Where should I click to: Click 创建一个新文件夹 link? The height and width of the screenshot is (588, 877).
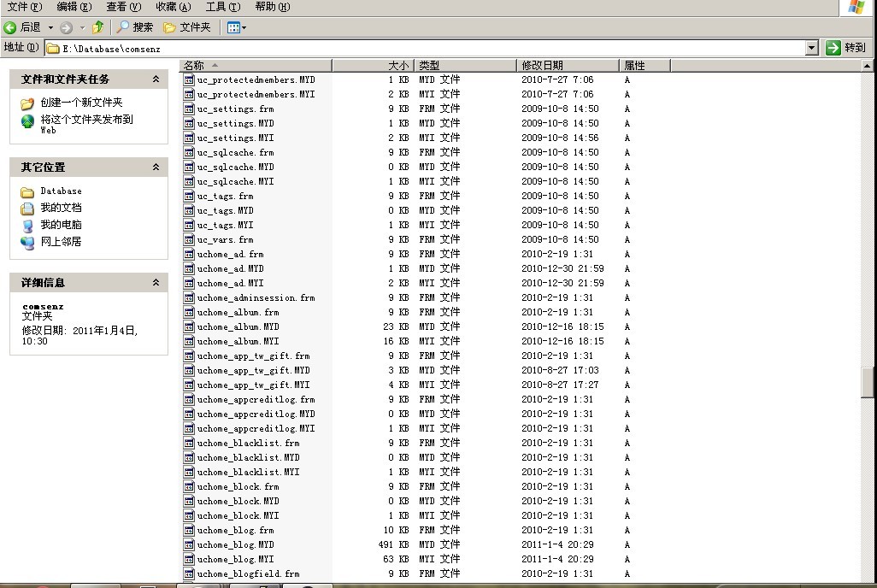[82, 103]
